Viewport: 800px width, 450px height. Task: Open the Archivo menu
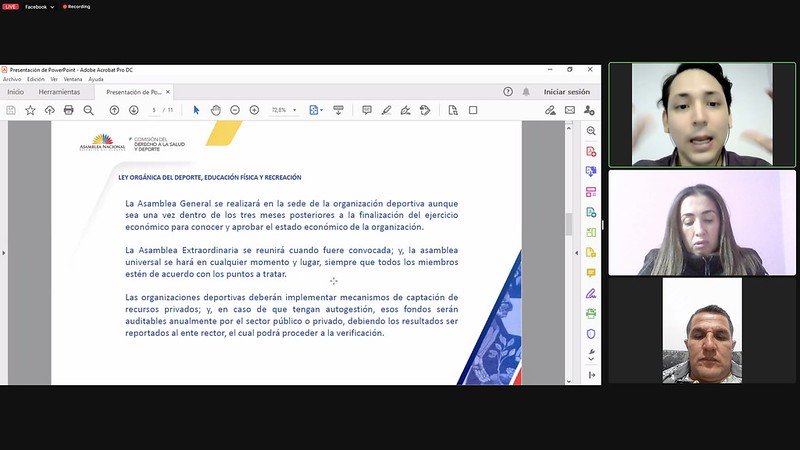12,79
